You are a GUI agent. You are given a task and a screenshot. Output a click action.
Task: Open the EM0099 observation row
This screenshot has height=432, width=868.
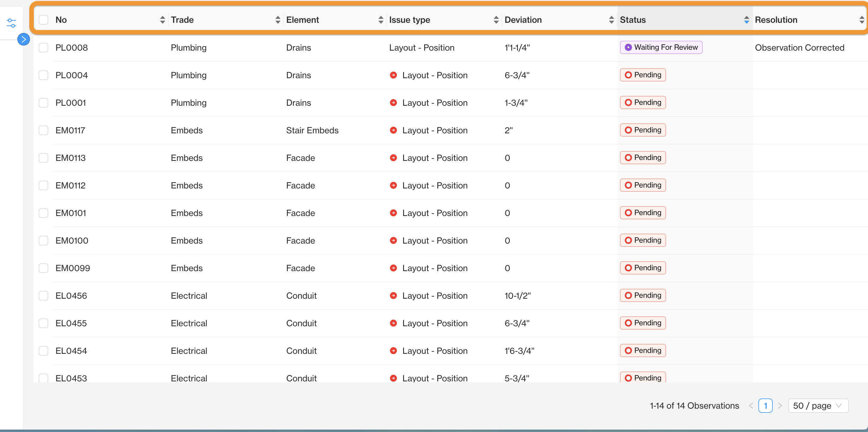pyautogui.click(x=73, y=268)
